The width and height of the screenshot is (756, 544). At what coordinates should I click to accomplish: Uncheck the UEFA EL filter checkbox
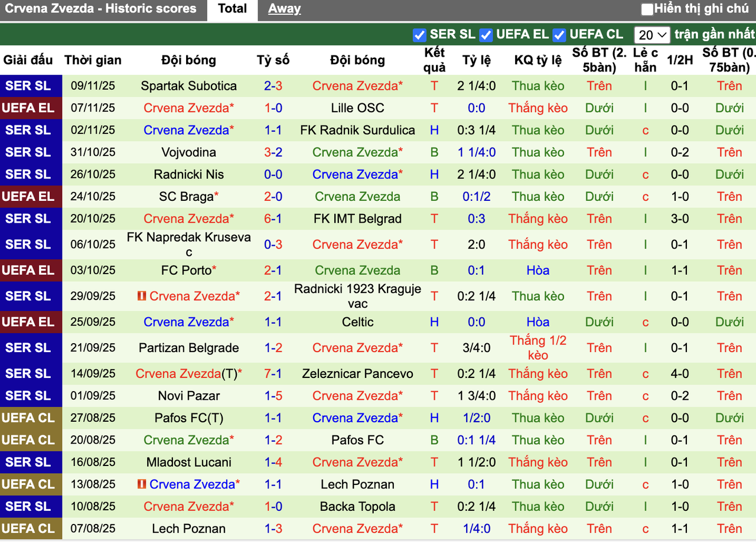pos(486,35)
